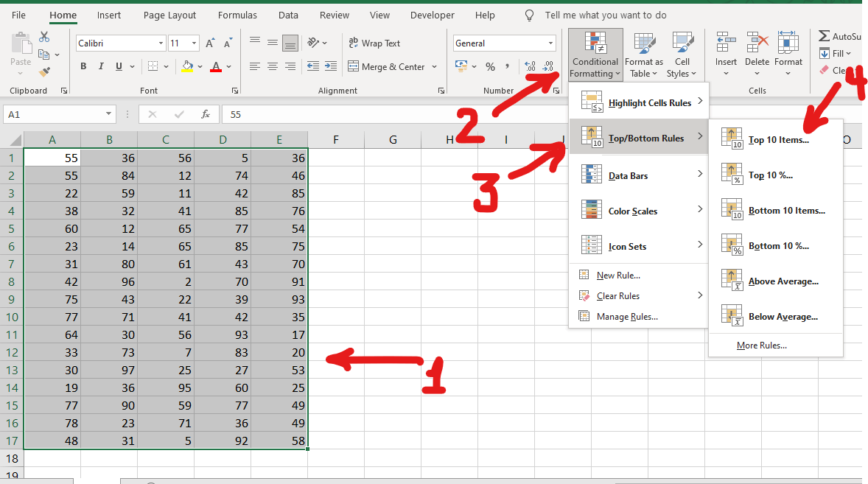Increase the cell indent
Screen dimensions: 868x484
(x=331, y=66)
